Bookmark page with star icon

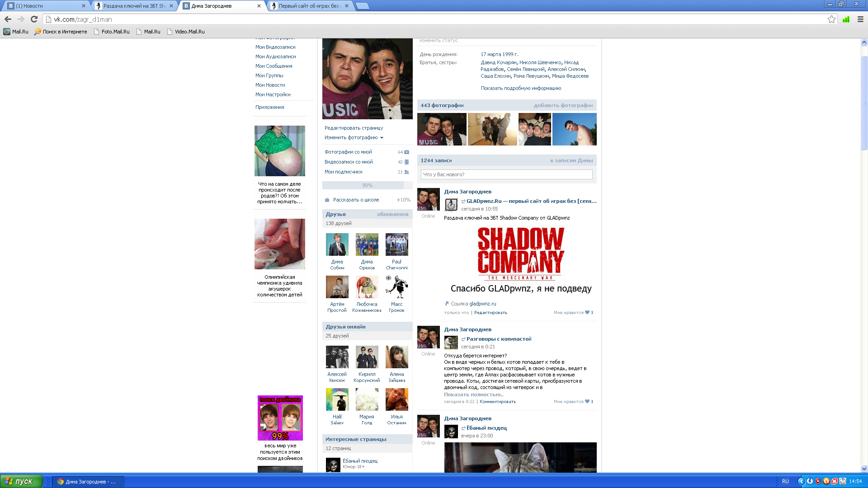tap(831, 19)
